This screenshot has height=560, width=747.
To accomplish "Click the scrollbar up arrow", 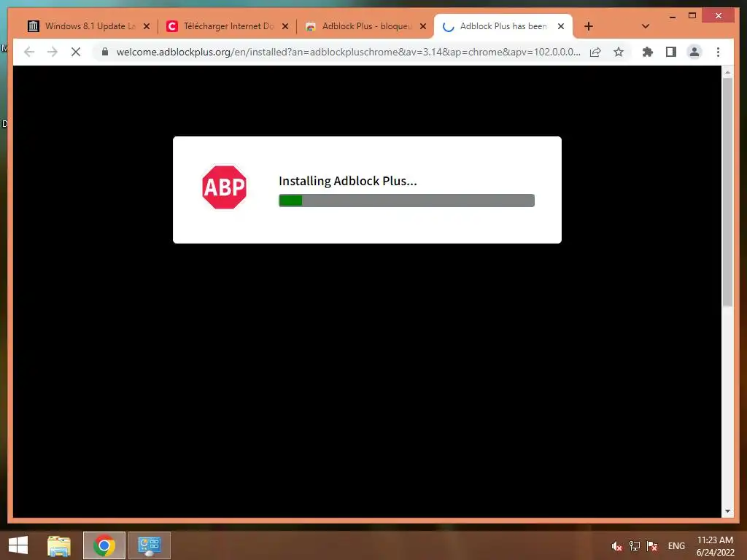I will [x=727, y=72].
